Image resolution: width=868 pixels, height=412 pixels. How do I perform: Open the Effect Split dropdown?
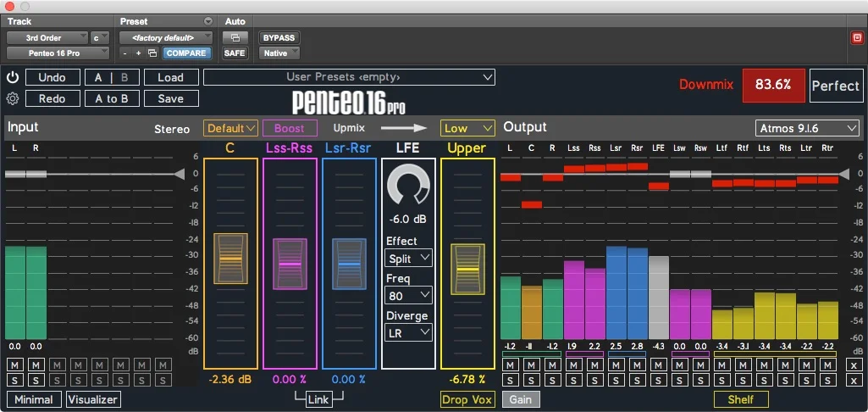(408, 259)
